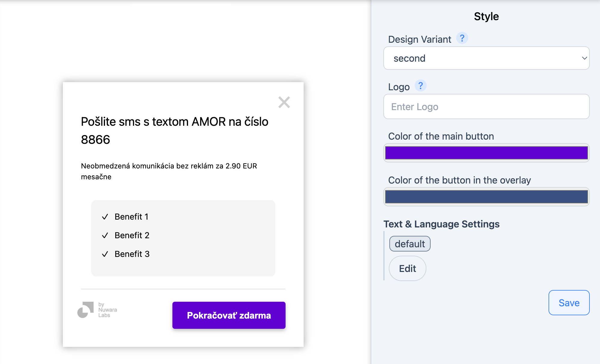The width and height of the screenshot is (600, 364).
Task: Open the main button purple color picker
Action: [486, 153]
